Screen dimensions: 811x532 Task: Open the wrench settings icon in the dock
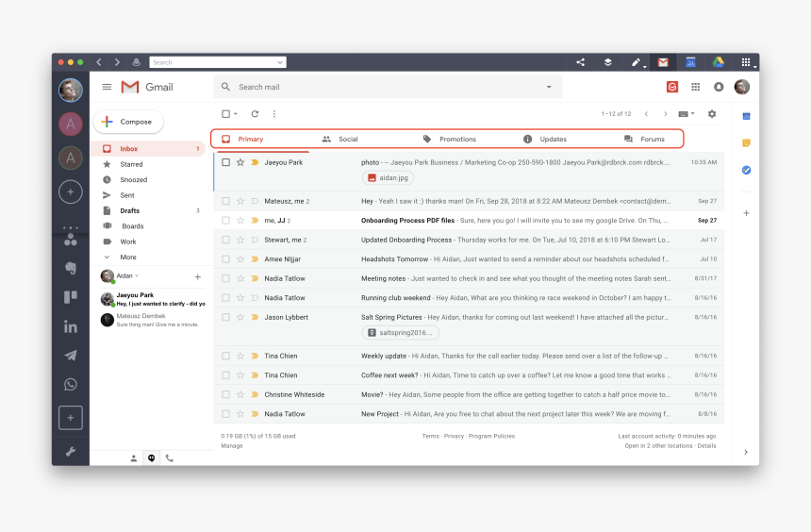tap(71, 451)
